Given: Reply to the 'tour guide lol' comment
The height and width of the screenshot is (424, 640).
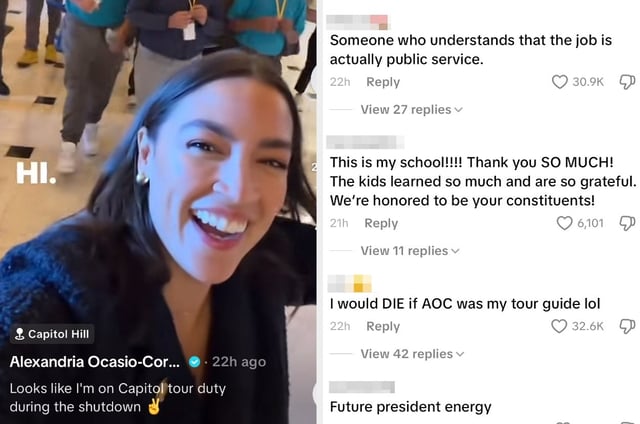Looking at the screenshot, I should click(383, 326).
